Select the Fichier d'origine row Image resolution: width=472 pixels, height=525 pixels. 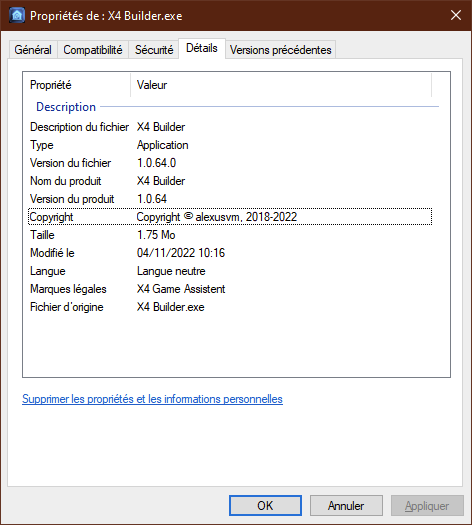click(x=230, y=307)
